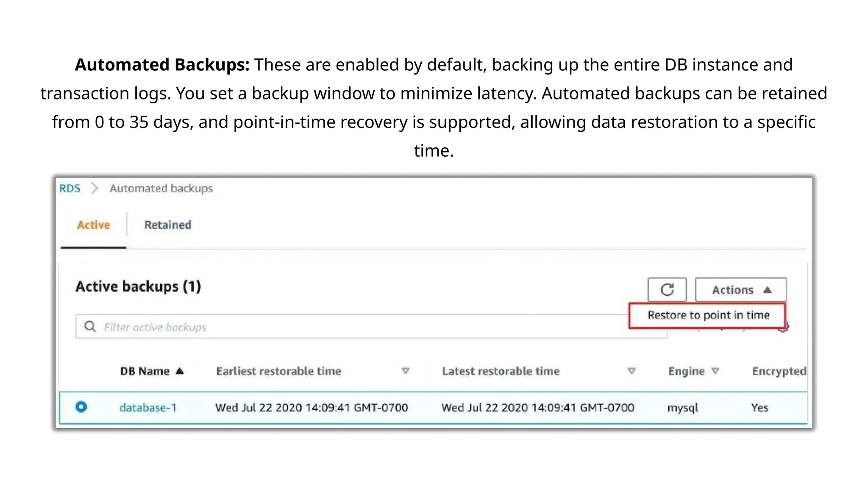
Task: Click the refresh backups icon button
Action: click(x=667, y=290)
